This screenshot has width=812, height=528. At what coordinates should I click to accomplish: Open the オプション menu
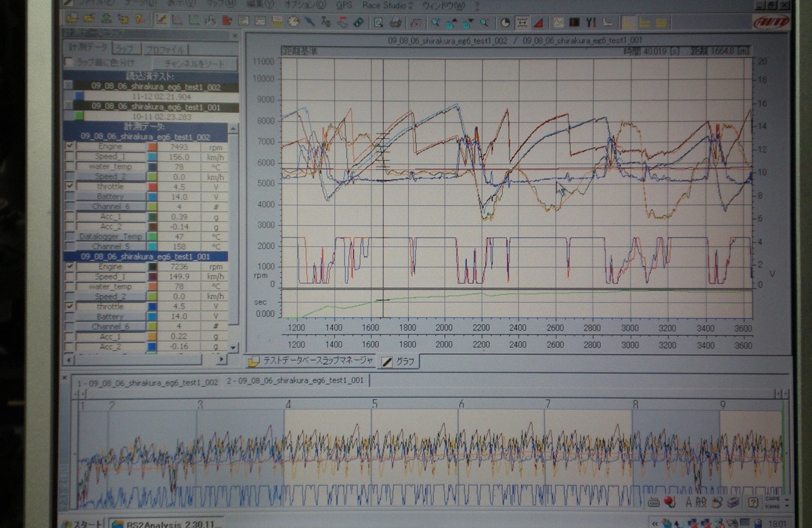coord(306,5)
